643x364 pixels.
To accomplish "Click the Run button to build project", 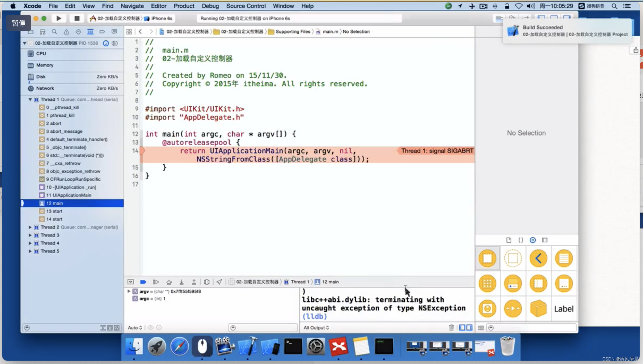I will click(59, 18).
